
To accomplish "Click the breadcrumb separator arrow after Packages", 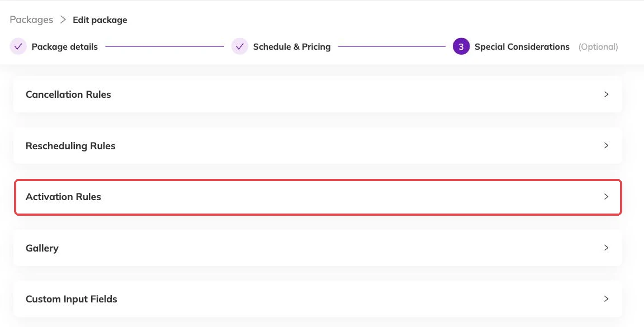I will coord(63,20).
